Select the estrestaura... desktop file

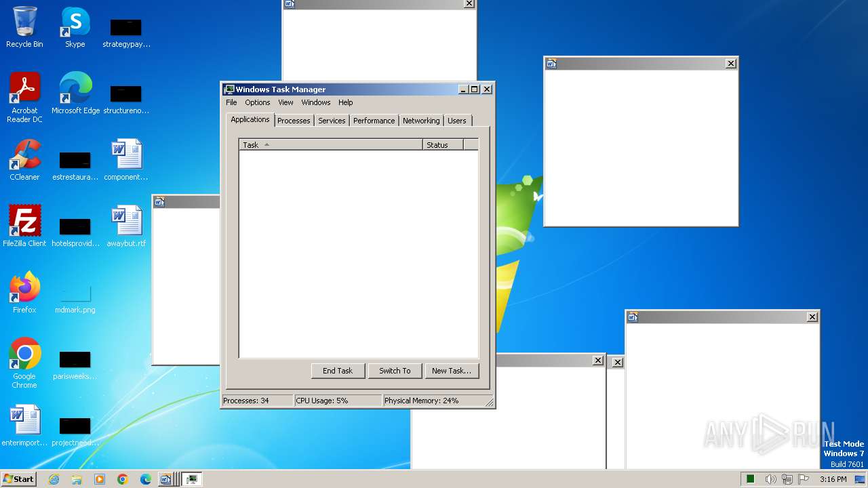tap(75, 165)
